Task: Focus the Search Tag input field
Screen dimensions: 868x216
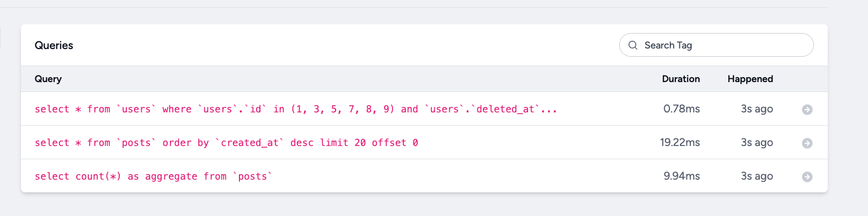Action: click(x=716, y=45)
